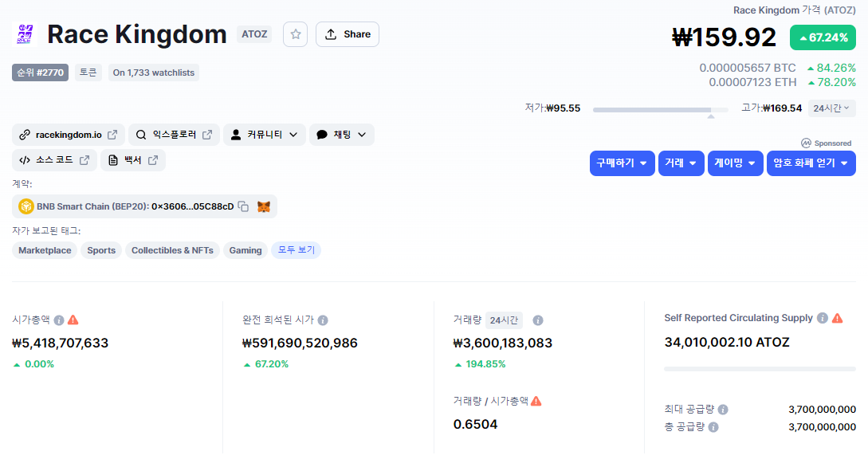Click the 순위 #2770 rank badge
Image resolution: width=868 pixels, height=463 pixels.
41,73
